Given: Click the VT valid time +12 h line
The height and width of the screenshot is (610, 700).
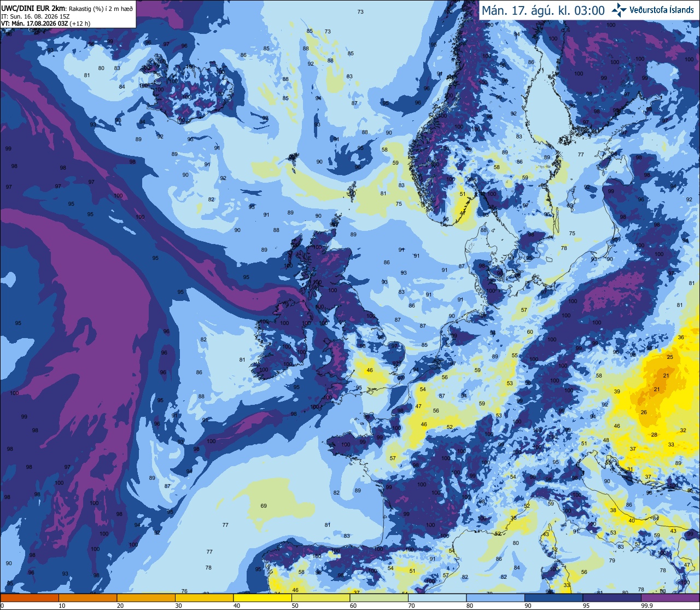Looking at the screenshot, I should (45, 24).
